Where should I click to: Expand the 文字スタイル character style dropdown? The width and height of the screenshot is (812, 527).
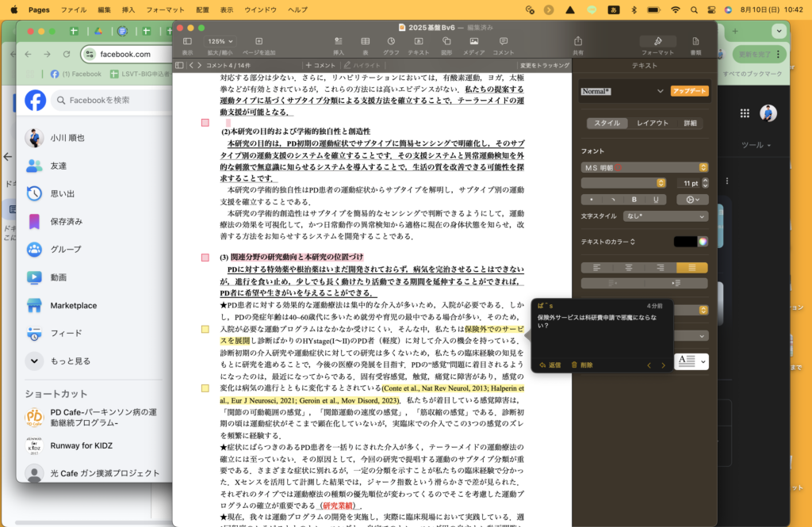pos(665,216)
